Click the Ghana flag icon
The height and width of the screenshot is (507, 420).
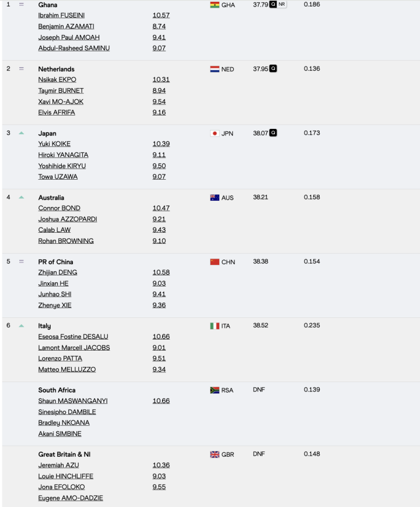[213, 5]
